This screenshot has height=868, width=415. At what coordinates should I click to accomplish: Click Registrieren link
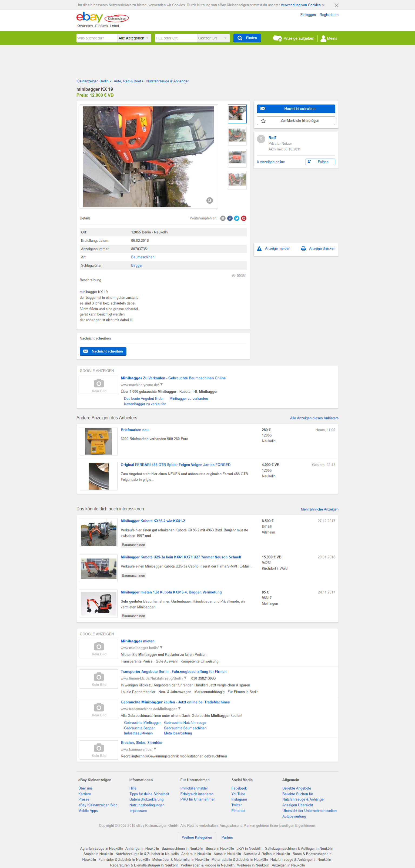coord(329,15)
